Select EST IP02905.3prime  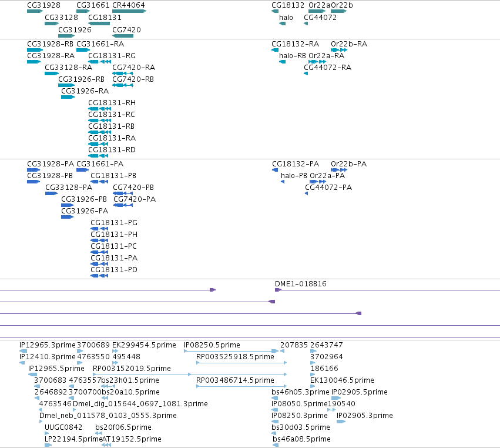point(341,422)
